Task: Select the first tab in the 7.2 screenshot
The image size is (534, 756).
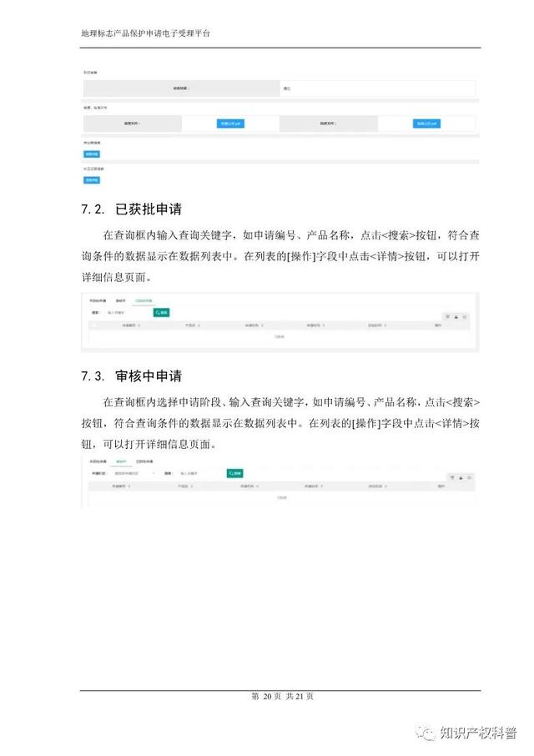Action: (98, 301)
